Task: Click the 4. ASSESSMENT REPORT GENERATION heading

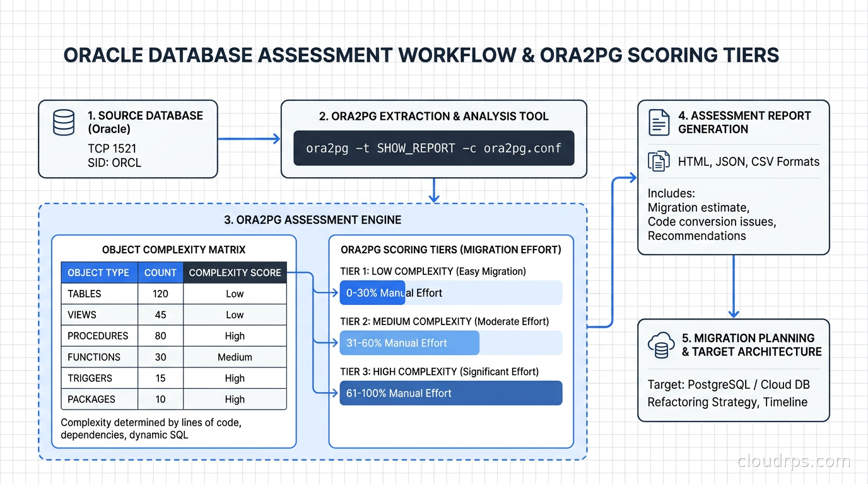Action: (x=744, y=122)
